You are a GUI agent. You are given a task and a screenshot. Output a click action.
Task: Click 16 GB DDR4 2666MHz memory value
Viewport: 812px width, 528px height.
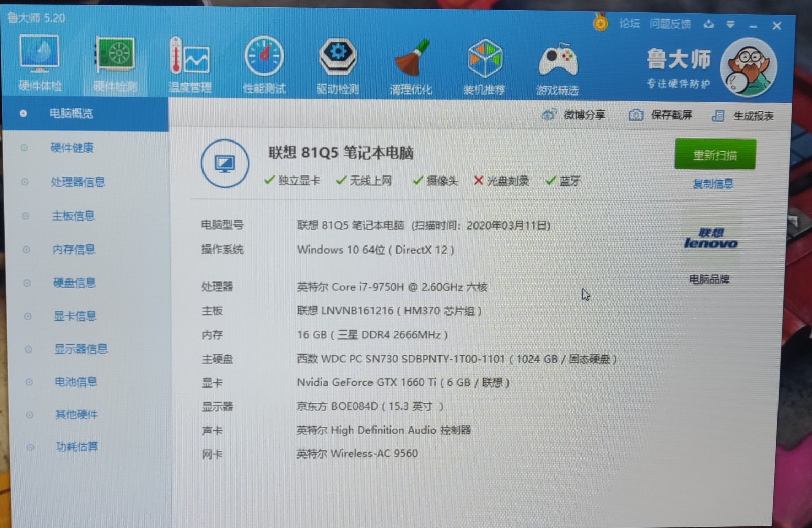pos(372,335)
